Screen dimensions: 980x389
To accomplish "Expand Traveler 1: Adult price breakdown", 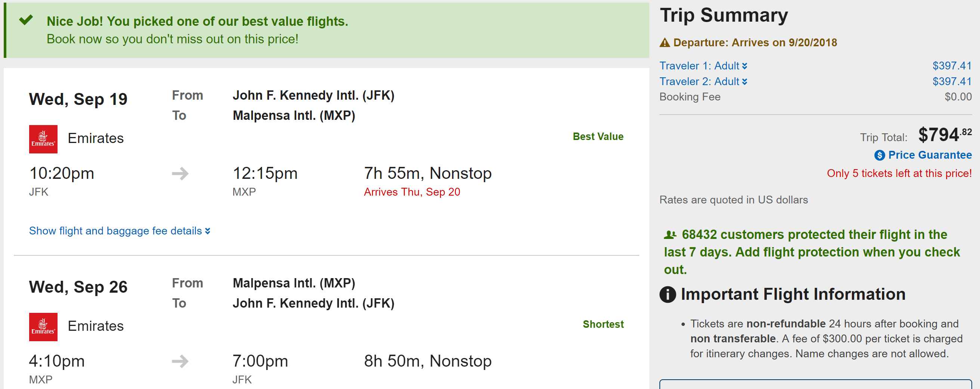I will [x=703, y=66].
